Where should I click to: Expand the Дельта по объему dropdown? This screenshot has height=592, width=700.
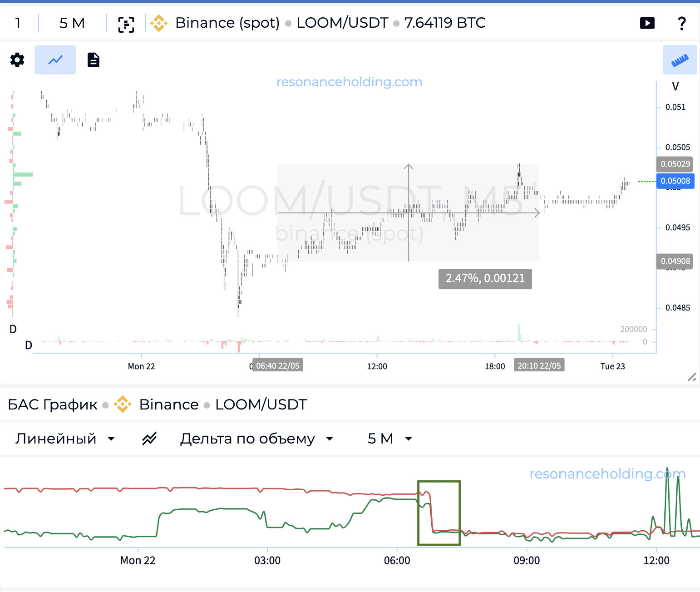coord(257,439)
